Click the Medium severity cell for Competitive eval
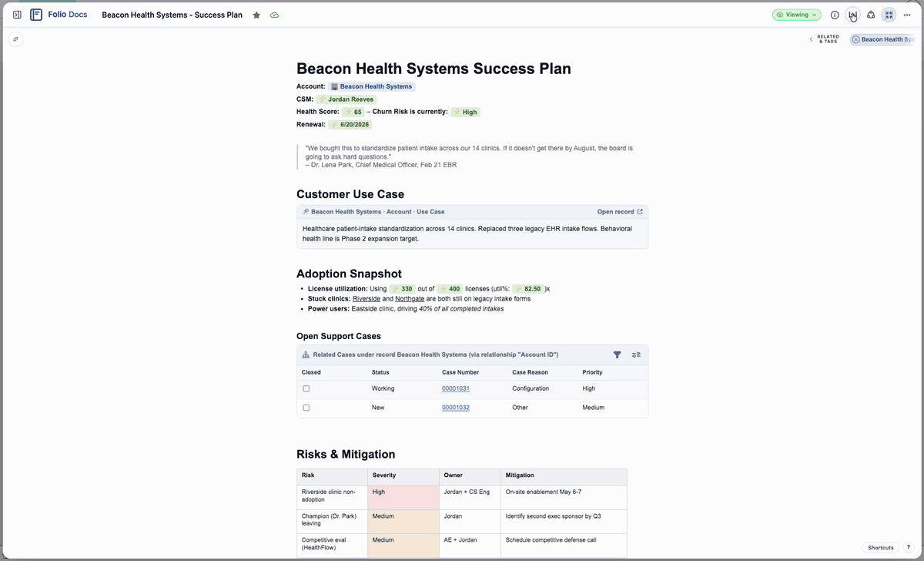This screenshot has height=561, width=924. (403, 545)
